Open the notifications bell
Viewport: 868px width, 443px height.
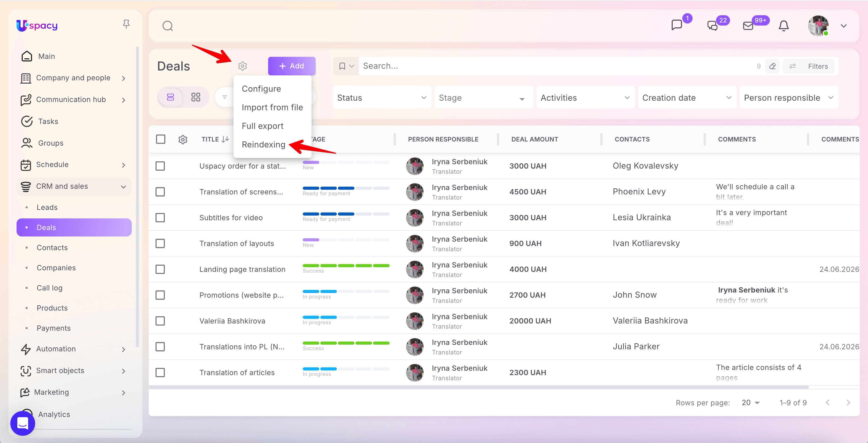(784, 26)
